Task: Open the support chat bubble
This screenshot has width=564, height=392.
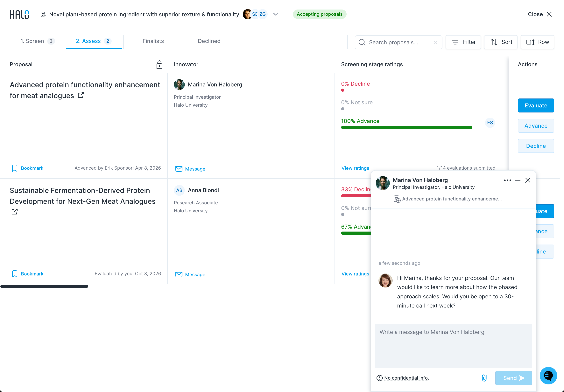Action: (548, 375)
